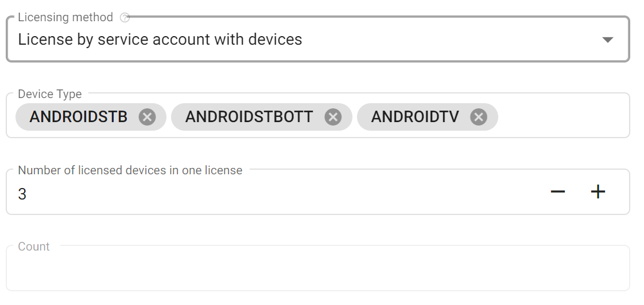Open the Licensing method dropdown arrow
Screen dimensions: 644x305
(x=607, y=40)
